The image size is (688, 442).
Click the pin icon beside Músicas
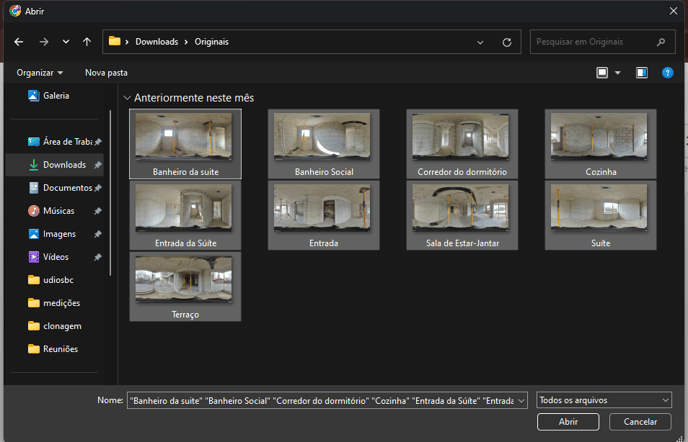tap(97, 211)
